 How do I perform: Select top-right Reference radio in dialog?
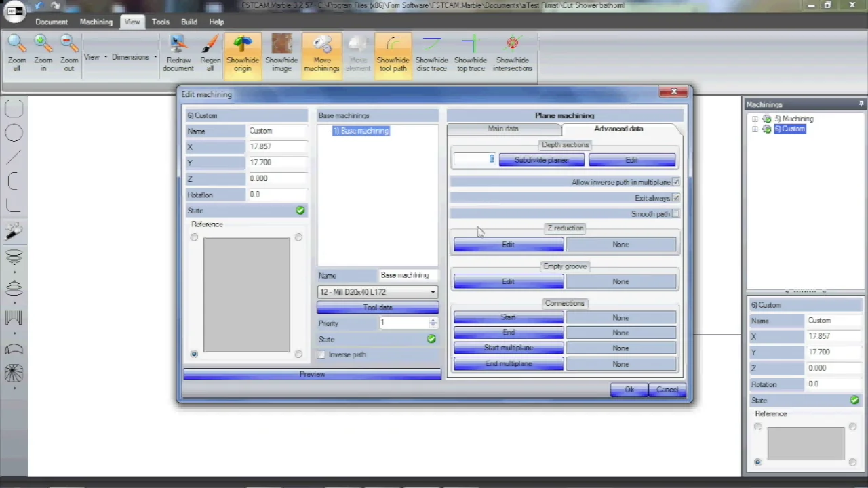point(298,237)
